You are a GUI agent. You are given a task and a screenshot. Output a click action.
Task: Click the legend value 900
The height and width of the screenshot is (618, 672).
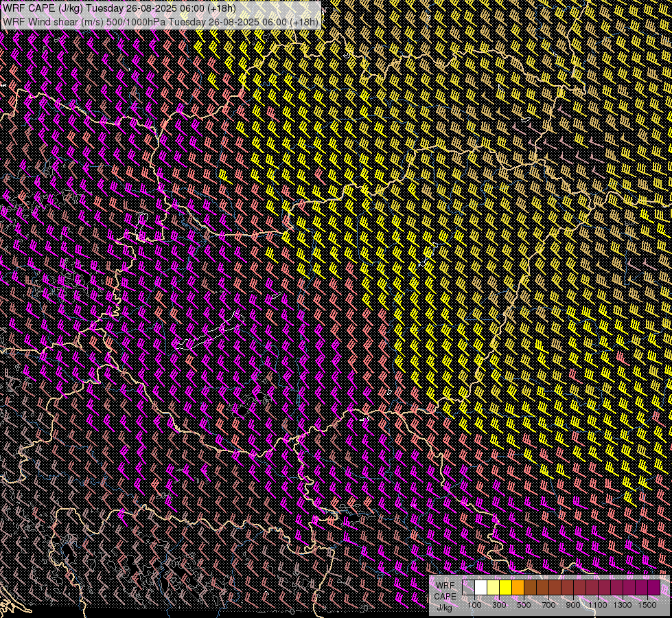573,605
